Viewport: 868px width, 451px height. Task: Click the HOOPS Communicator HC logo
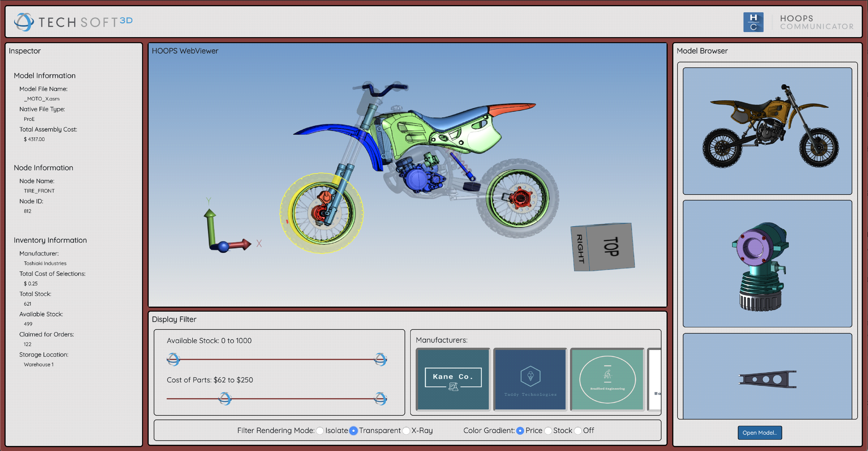753,22
